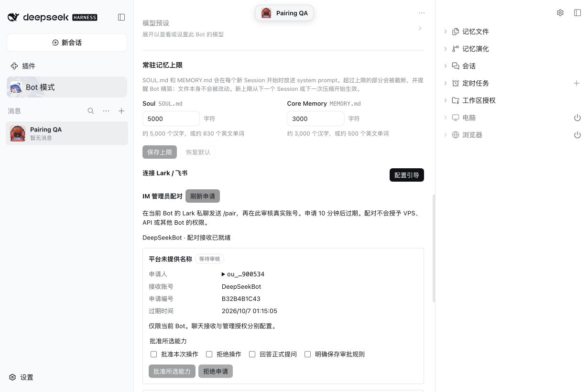Toggle right sidebar panel icon
Image resolution: width=588 pixels, height=392 pixels.
pos(577,13)
